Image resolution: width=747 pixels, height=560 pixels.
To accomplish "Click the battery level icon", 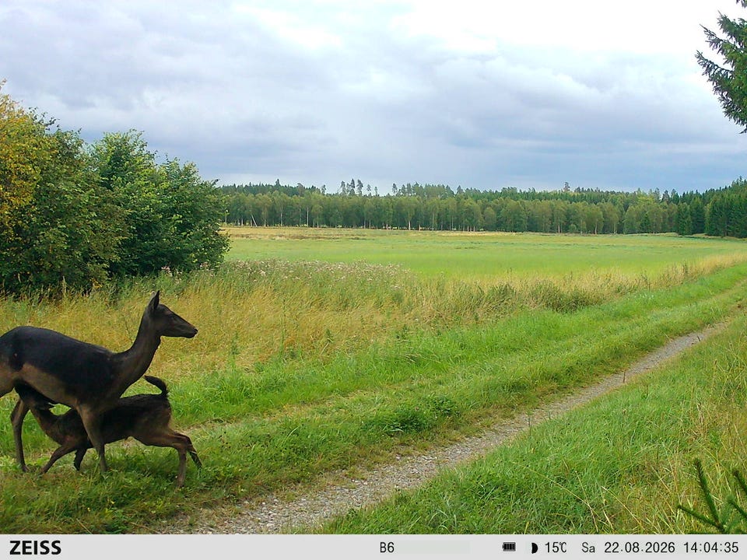I will [509, 547].
